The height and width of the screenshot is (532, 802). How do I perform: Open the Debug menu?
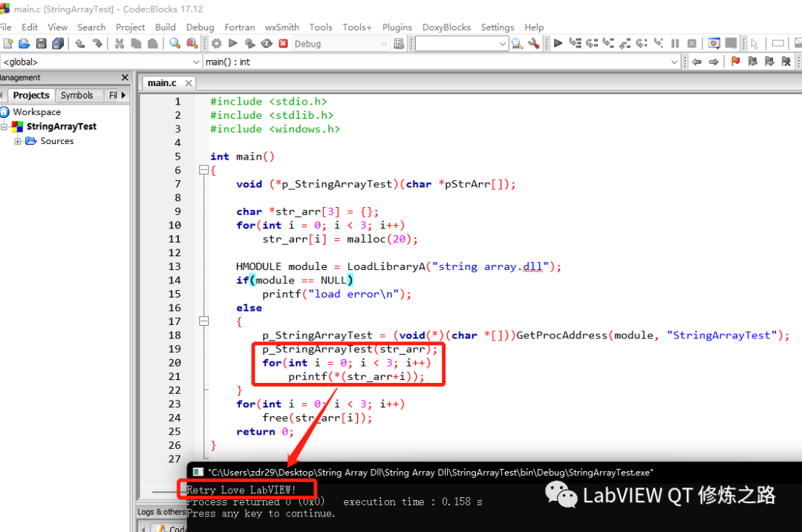200,27
